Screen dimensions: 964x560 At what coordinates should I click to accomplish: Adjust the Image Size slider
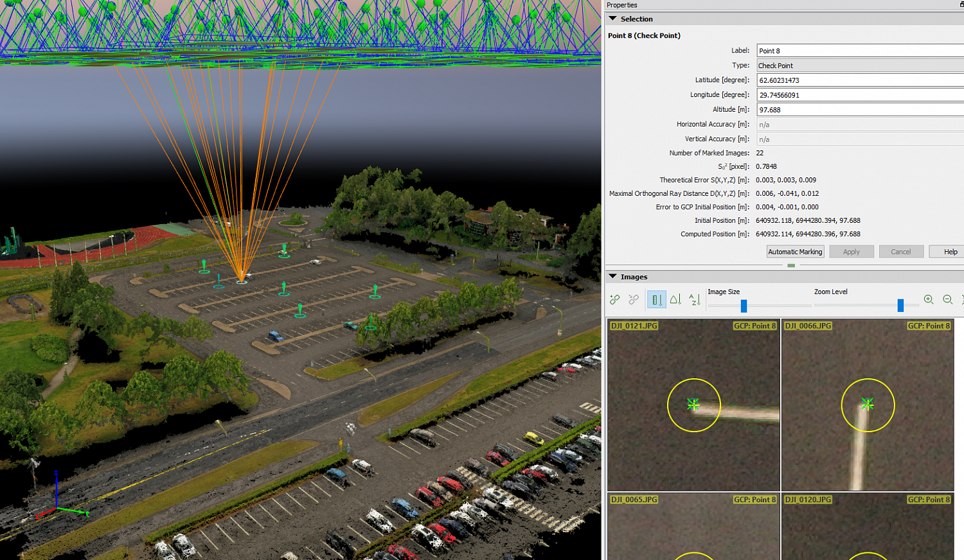743,306
